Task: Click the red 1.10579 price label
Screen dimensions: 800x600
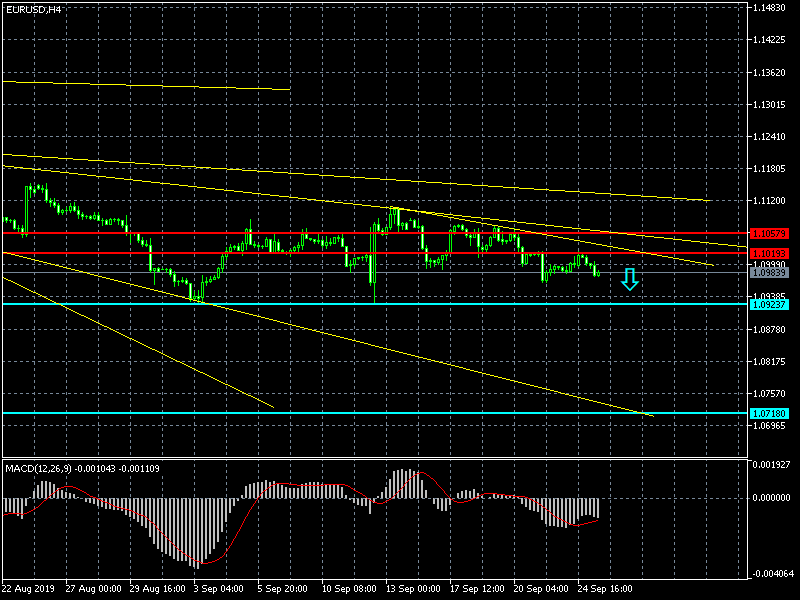Action: point(769,232)
